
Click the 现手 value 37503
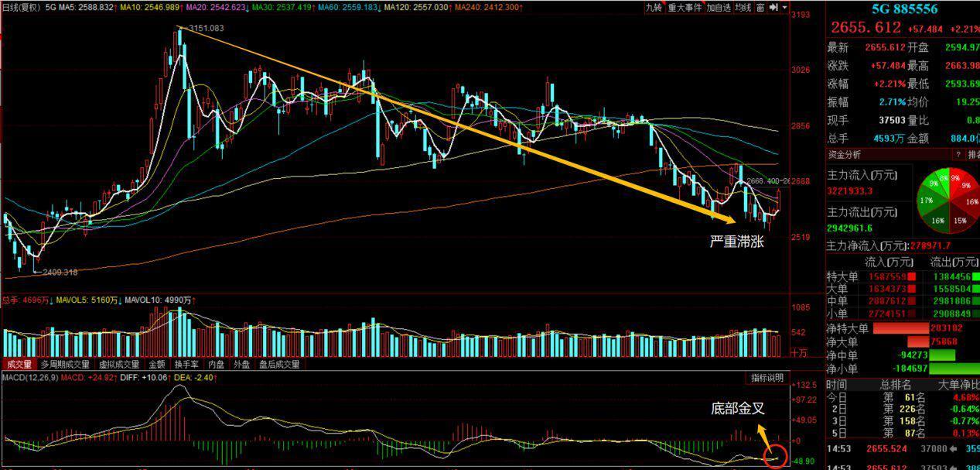[890, 120]
